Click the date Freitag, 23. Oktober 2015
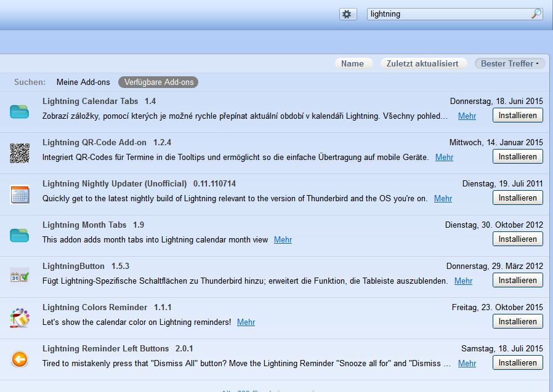Screen dimensions: 553x392 (498, 308)
